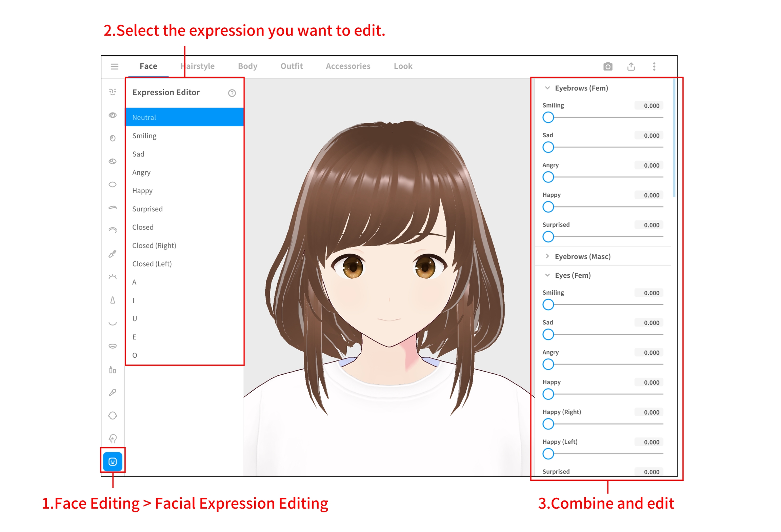Select the eyebrow editing sidebar icon
781x532 pixels.
(113, 207)
